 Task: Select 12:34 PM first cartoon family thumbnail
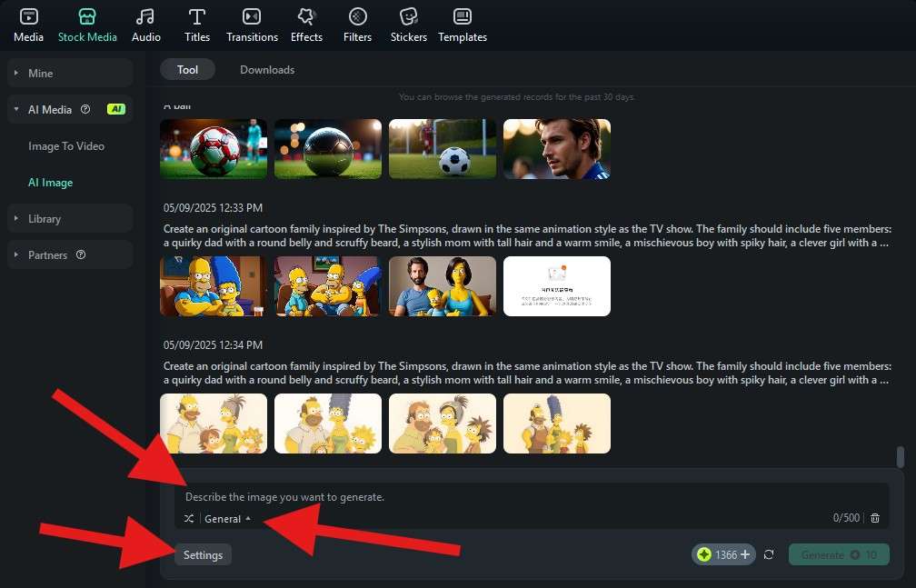tap(214, 424)
